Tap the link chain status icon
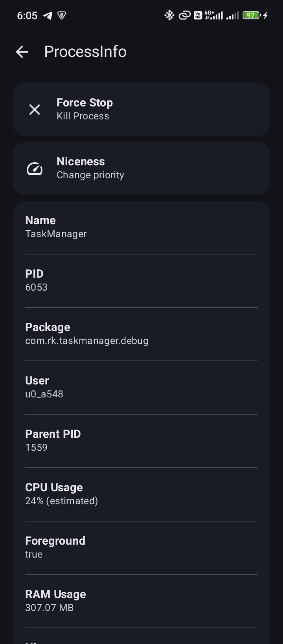Screen dimensions: 283x644 [184, 15]
